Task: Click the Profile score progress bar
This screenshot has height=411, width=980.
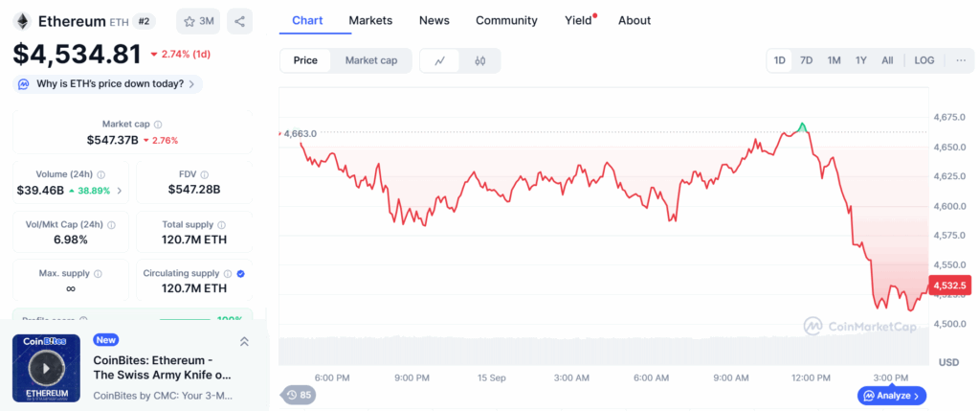Action: [x=185, y=320]
